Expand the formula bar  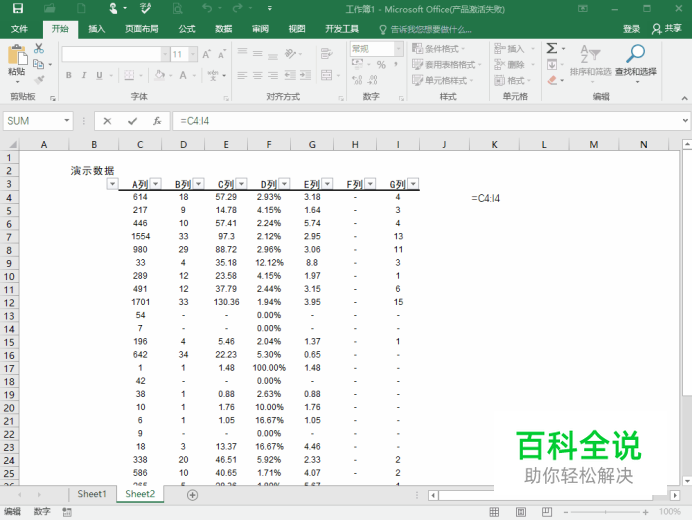(x=685, y=121)
